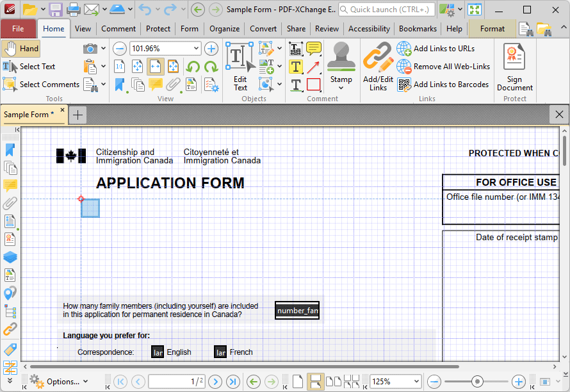Click the zoom in plus button in ribbon

pyautogui.click(x=211, y=49)
